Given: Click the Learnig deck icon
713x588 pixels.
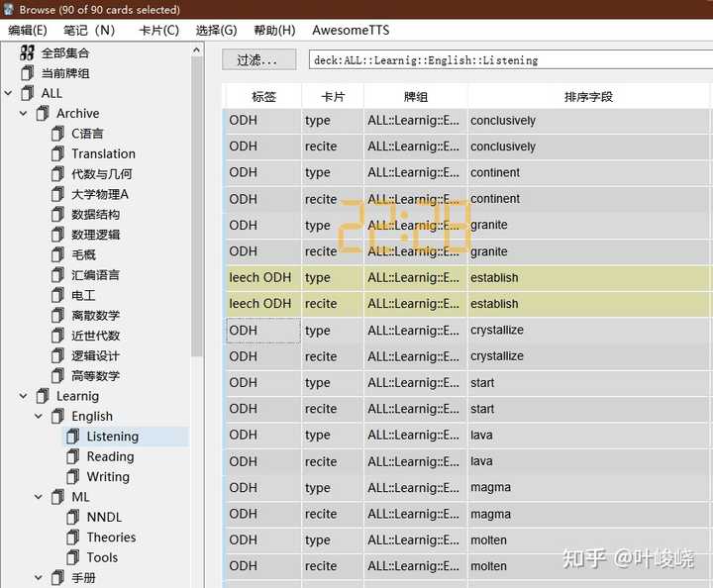Looking at the screenshot, I should coord(43,396).
